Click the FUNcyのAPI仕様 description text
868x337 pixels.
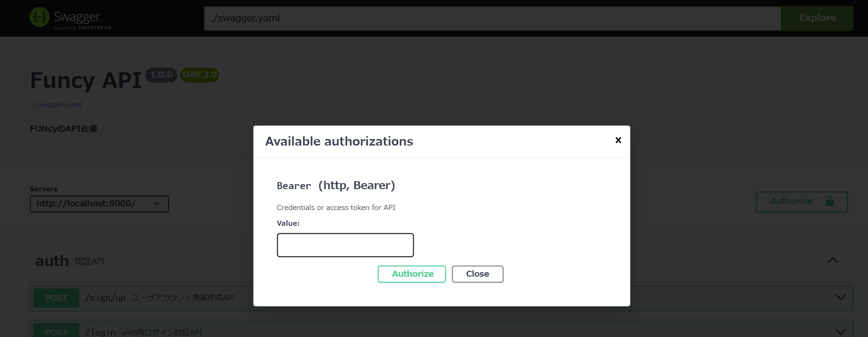[x=64, y=129]
